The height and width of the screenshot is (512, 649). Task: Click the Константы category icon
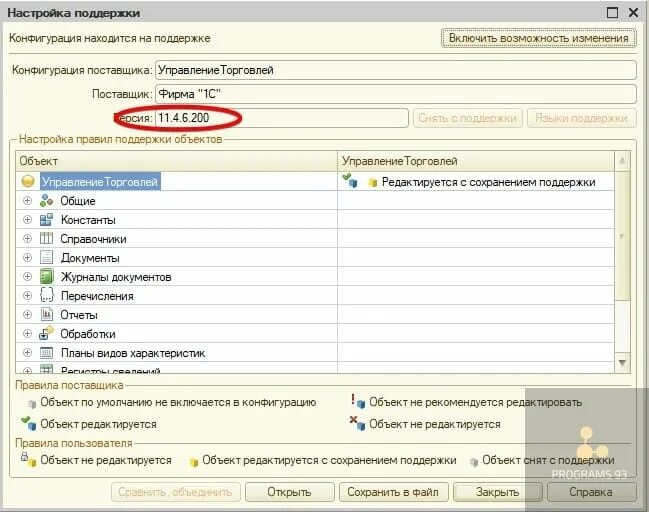tap(46, 220)
